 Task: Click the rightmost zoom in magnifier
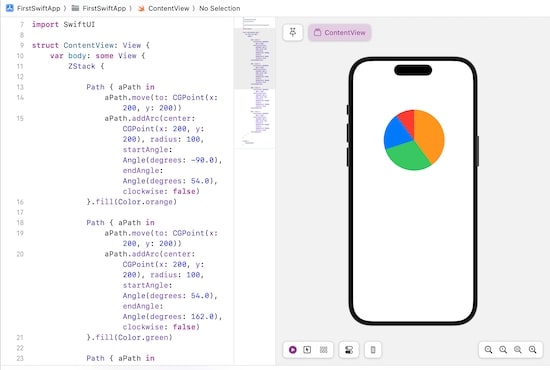532,350
